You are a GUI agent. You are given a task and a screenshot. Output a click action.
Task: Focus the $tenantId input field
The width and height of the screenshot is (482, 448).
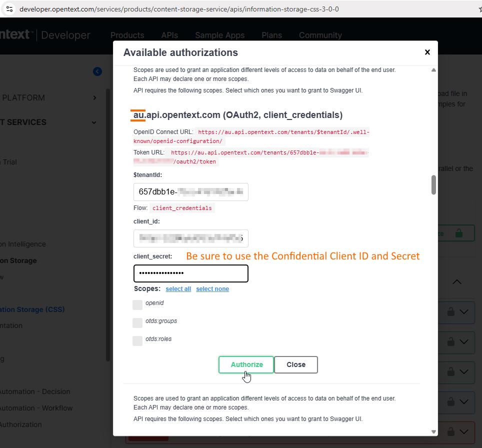(x=191, y=192)
